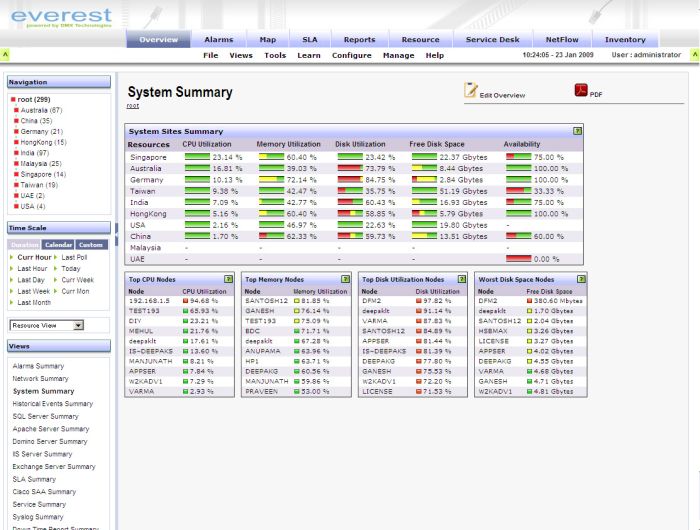The image size is (700, 530).
Task: Open the NetFlow tab
Action: pyautogui.click(x=562, y=39)
